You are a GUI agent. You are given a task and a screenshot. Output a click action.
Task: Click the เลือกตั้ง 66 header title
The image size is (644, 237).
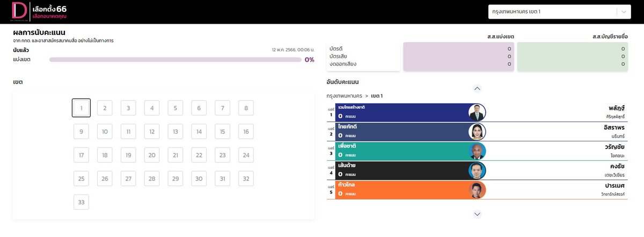[50, 9]
